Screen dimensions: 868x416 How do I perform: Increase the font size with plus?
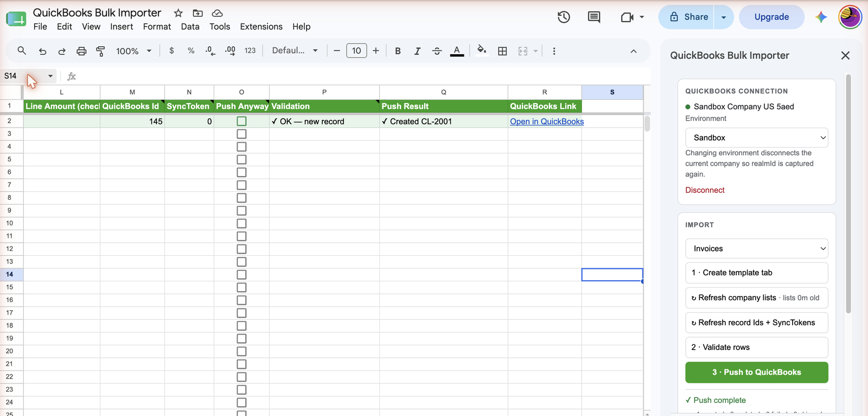[375, 51]
